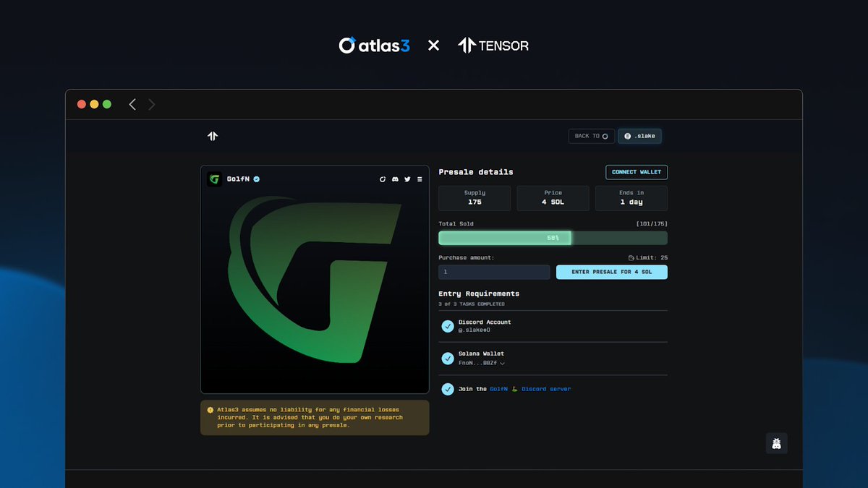Viewport: 868px width, 488px height.
Task: Click the 'Total Sold' label
Action: [456, 224]
